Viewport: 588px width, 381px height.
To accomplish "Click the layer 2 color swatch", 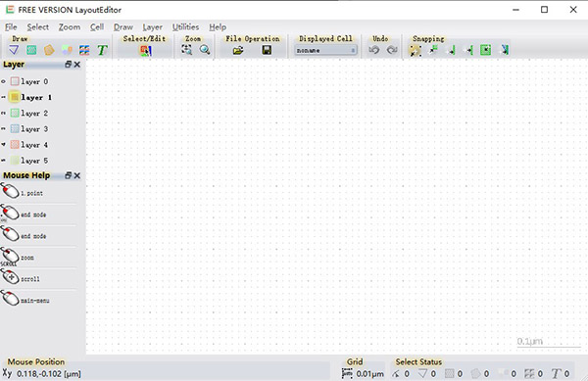I will (15, 114).
